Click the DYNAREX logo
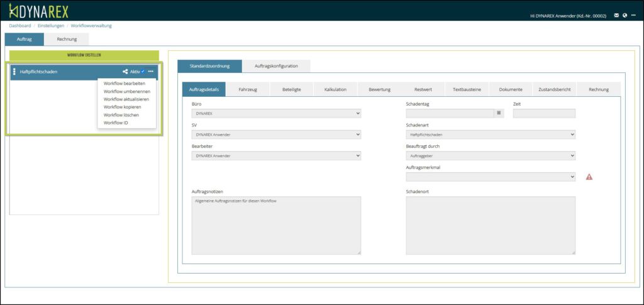Image resolution: width=644 pixels, height=305 pixels. pyautogui.click(x=39, y=11)
